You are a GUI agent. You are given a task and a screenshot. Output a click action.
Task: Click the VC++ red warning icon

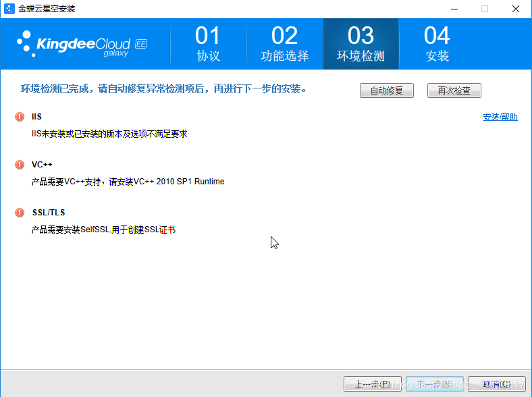pyautogui.click(x=20, y=165)
